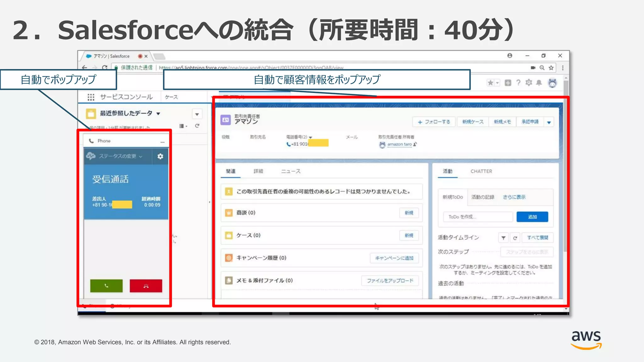644x362 pixels.
Task: Open Chrome user profile icon
Action: point(510,56)
